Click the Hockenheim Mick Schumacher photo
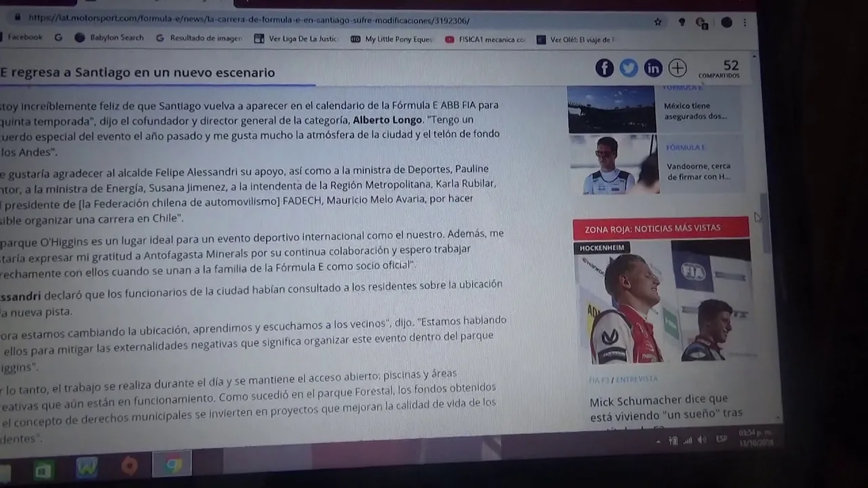 (x=663, y=302)
